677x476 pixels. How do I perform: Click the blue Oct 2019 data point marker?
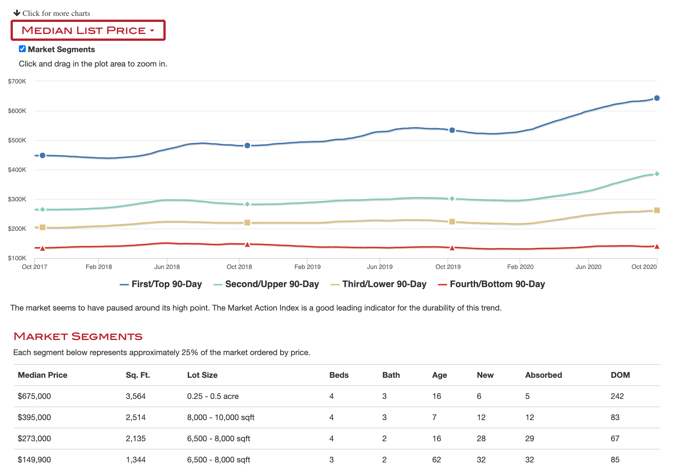[452, 130]
